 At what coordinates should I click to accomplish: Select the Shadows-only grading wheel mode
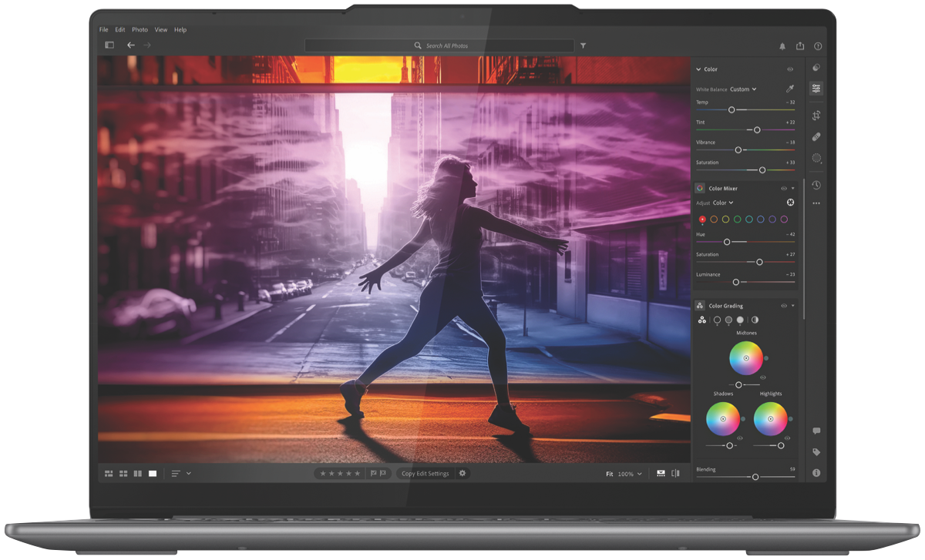[717, 320]
